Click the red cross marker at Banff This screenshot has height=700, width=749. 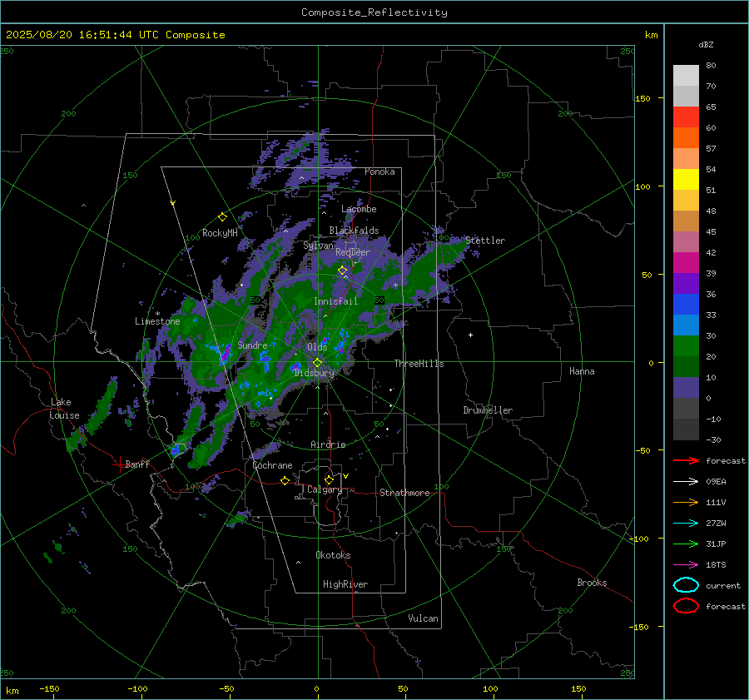pos(119,464)
